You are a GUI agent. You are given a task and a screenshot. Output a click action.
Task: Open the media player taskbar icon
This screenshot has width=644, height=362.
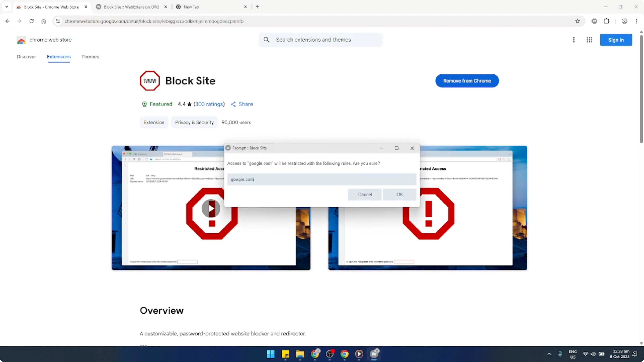pyautogui.click(x=359, y=354)
